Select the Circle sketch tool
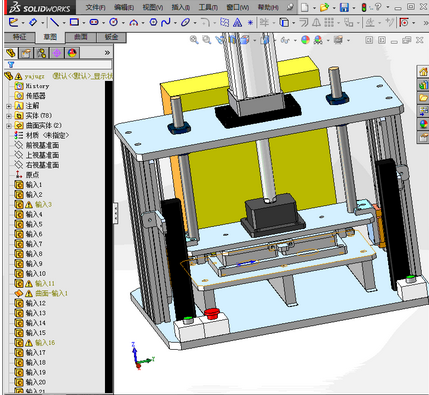The image size is (429, 395). pos(114,22)
